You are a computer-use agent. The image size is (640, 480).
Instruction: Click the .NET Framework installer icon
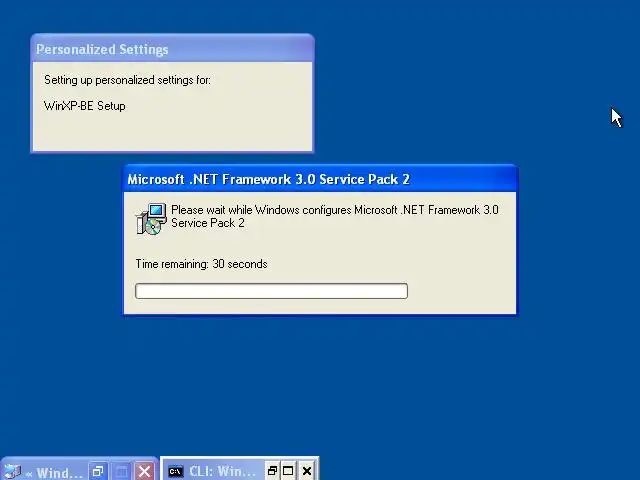151,219
